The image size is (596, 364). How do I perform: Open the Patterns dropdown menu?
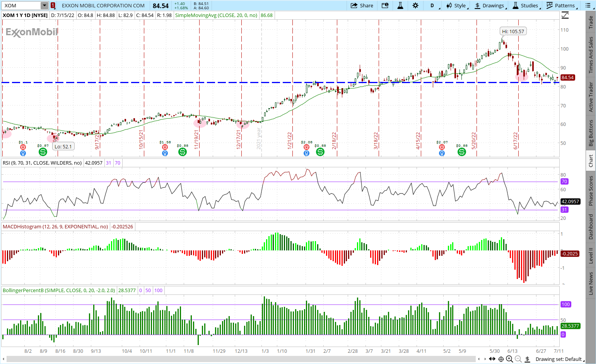(x=562, y=5)
